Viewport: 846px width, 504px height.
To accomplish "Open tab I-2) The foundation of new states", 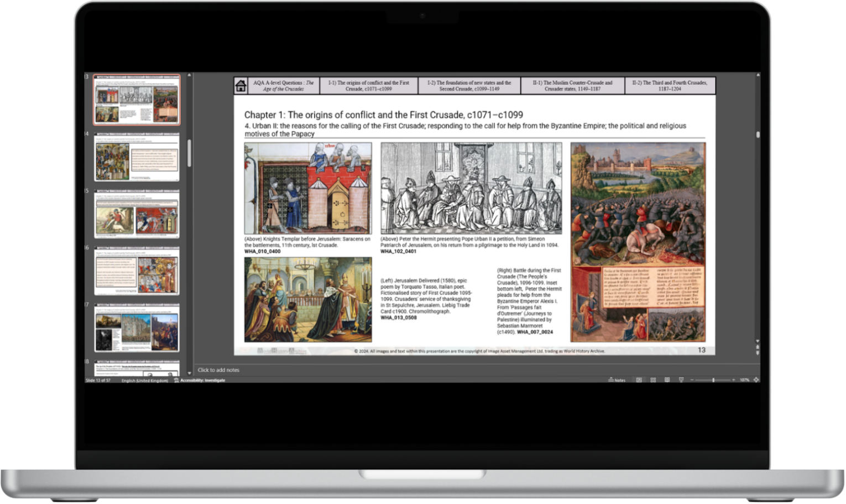I will 469,86.
